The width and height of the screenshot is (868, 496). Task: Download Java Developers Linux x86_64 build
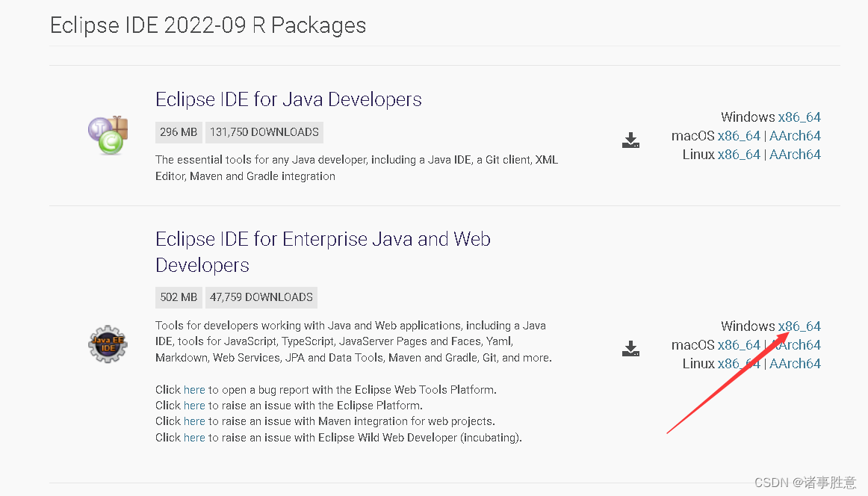pyautogui.click(x=739, y=155)
